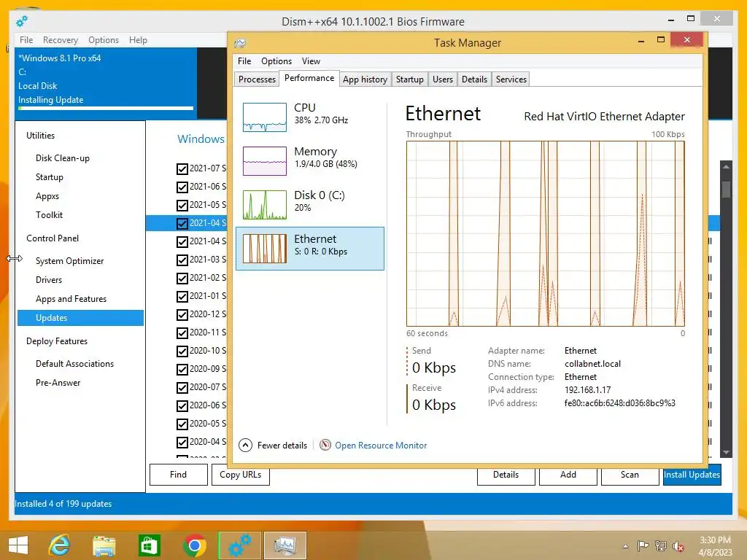747x560 pixels.
Task: Uncheck the 2021-03 update checkbox
Action: point(182,260)
